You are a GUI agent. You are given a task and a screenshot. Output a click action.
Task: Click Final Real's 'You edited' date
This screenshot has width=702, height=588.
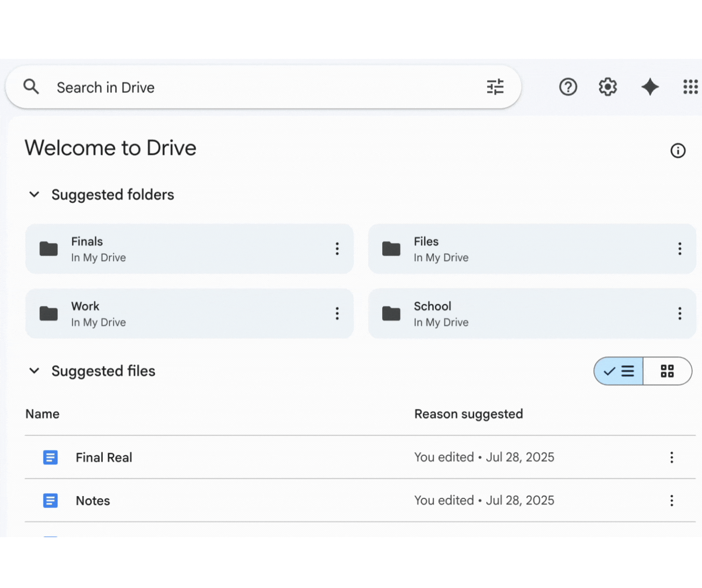[484, 457]
